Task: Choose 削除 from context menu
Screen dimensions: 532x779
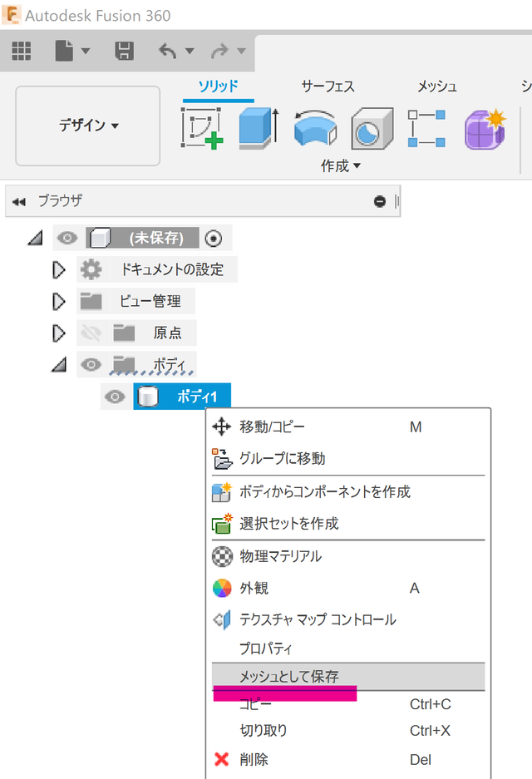Action: click(x=348, y=760)
